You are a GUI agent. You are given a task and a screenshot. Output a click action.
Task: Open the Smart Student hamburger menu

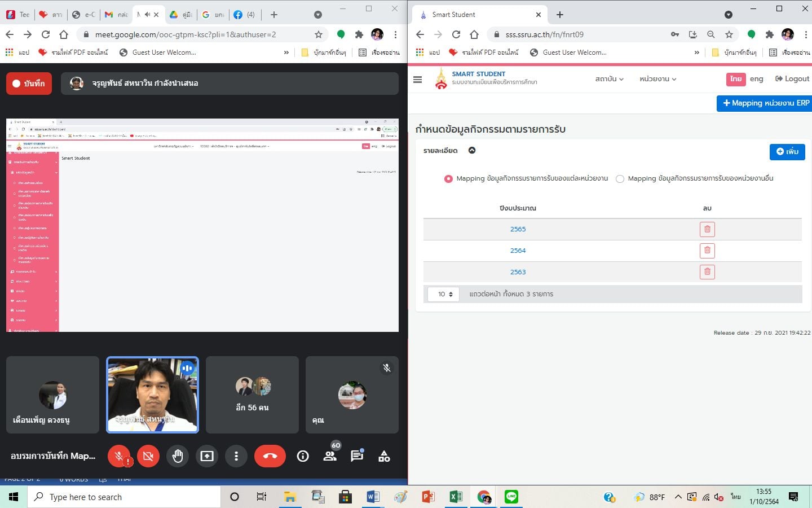pyautogui.click(x=417, y=80)
